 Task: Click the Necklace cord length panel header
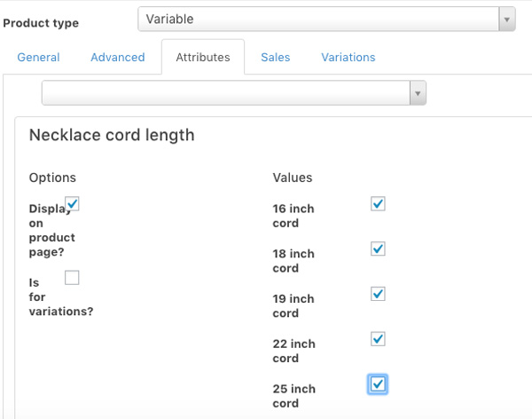click(112, 135)
